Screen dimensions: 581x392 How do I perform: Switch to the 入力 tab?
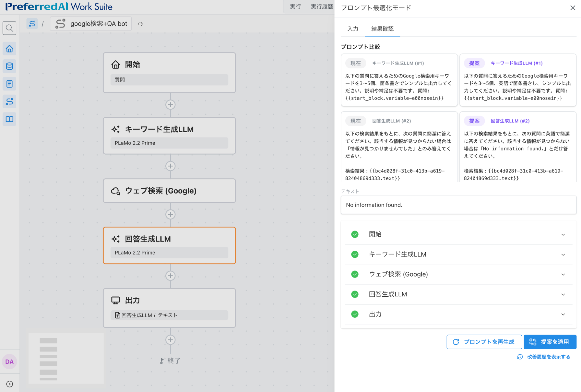pos(353,29)
